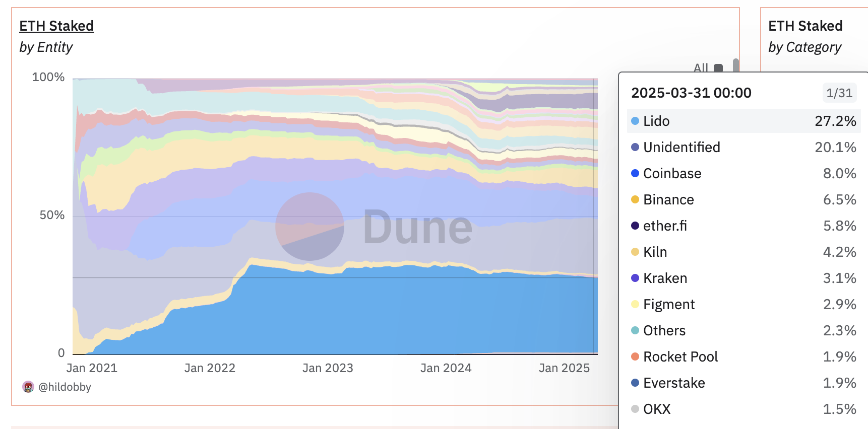The width and height of the screenshot is (868, 429).
Task: Select the Others tooltip row
Action: [743, 330]
